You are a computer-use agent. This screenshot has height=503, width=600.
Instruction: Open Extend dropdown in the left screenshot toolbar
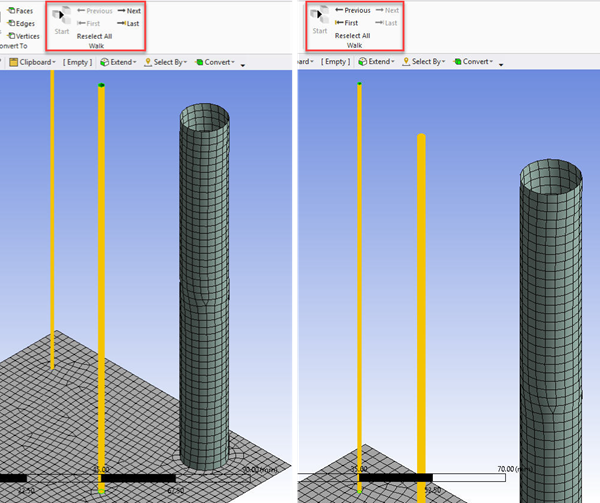tap(118, 62)
